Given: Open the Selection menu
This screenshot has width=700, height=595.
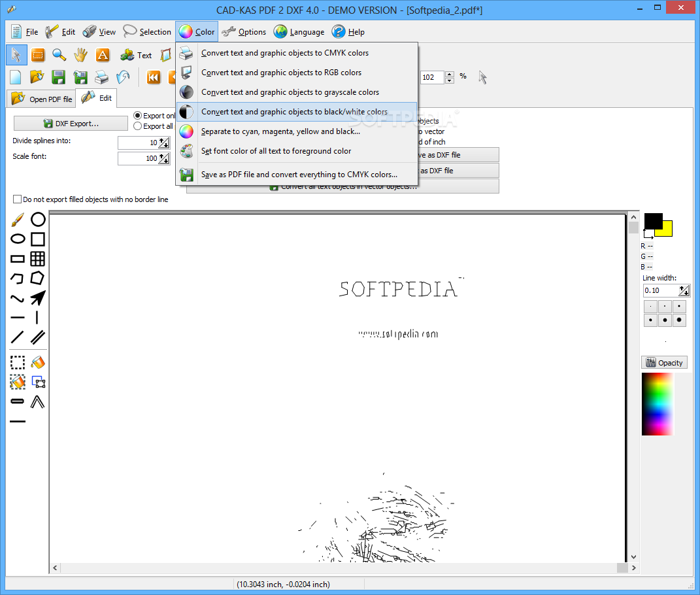Looking at the screenshot, I should pyautogui.click(x=147, y=32).
